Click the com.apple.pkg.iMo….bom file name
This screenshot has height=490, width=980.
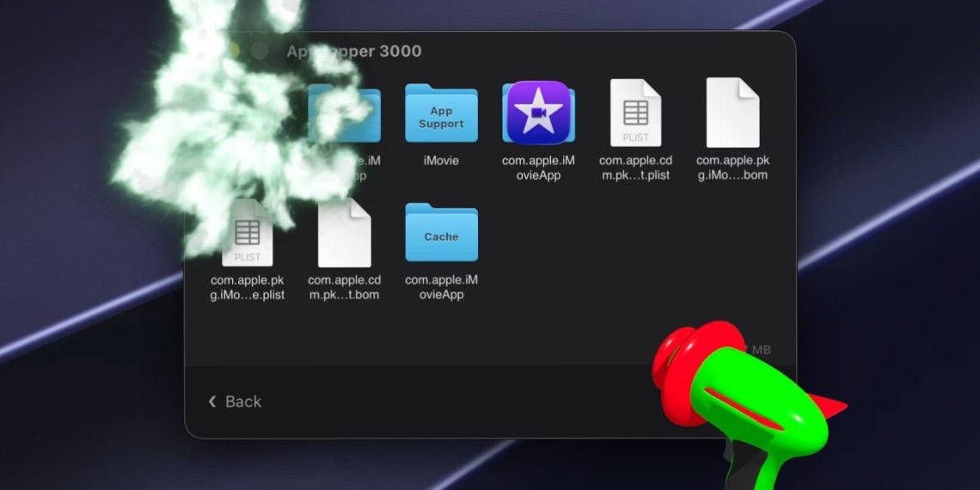(x=732, y=168)
